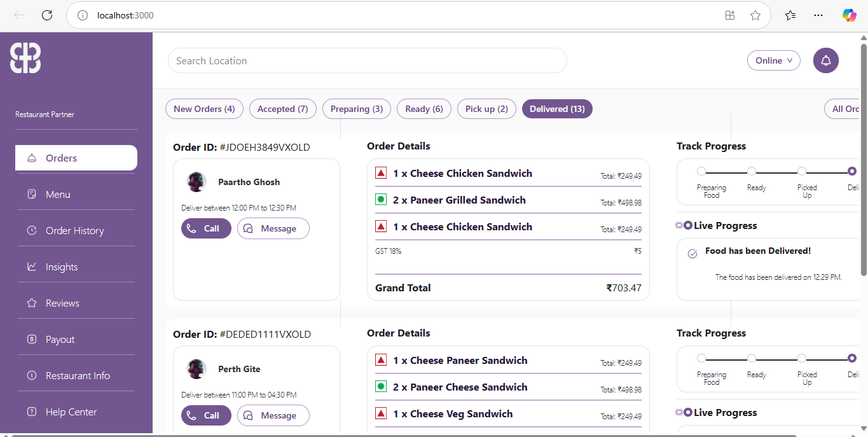The width and height of the screenshot is (868, 437).
Task: Refresh the browser page
Action: click(x=47, y=15)
